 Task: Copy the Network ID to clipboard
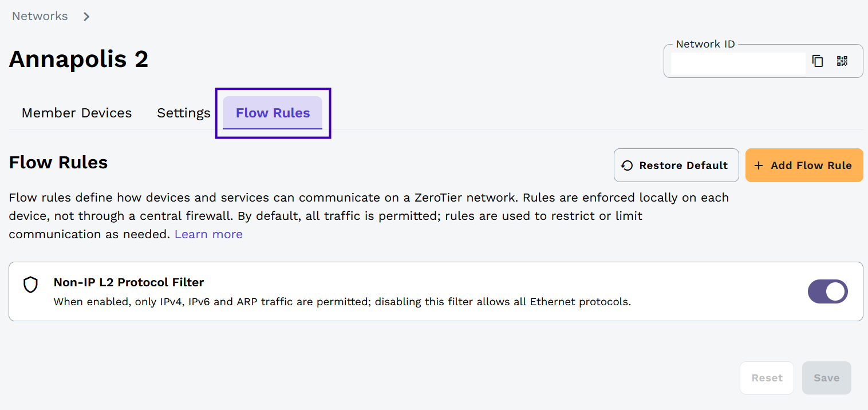click(818, 61)
